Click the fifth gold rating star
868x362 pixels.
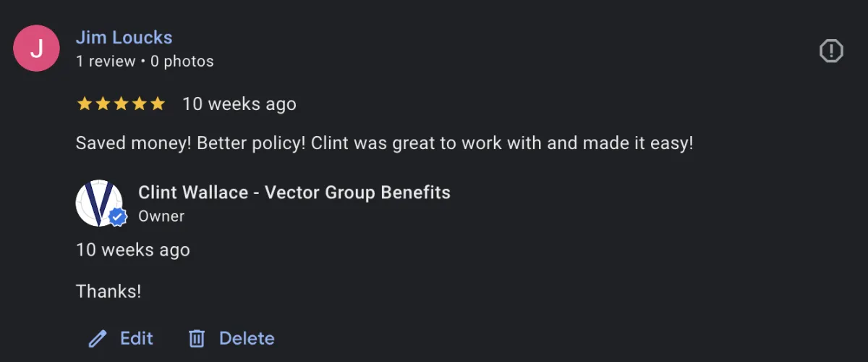(157, 104)
